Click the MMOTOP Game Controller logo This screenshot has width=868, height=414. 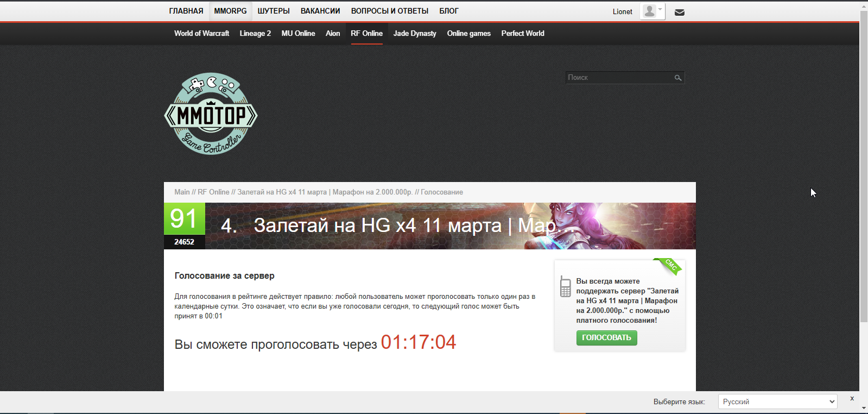pyautogui.click(x=211, y=114)
